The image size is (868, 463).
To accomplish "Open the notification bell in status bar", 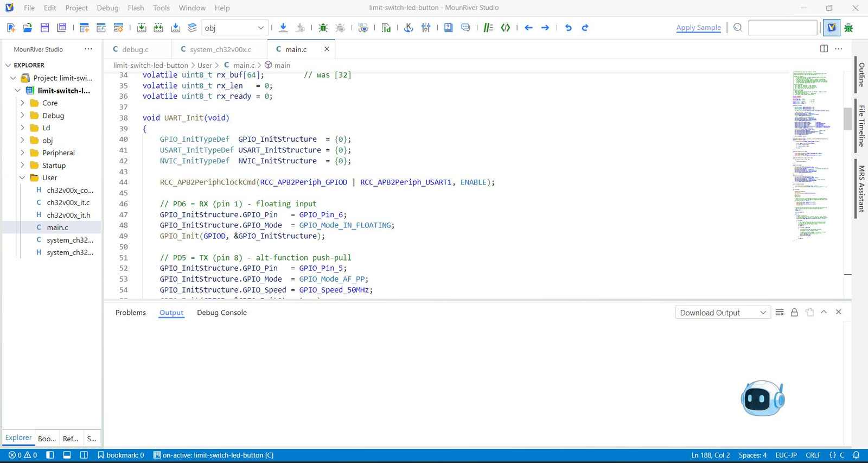I will pyautogui.click(x=856, y=455).
